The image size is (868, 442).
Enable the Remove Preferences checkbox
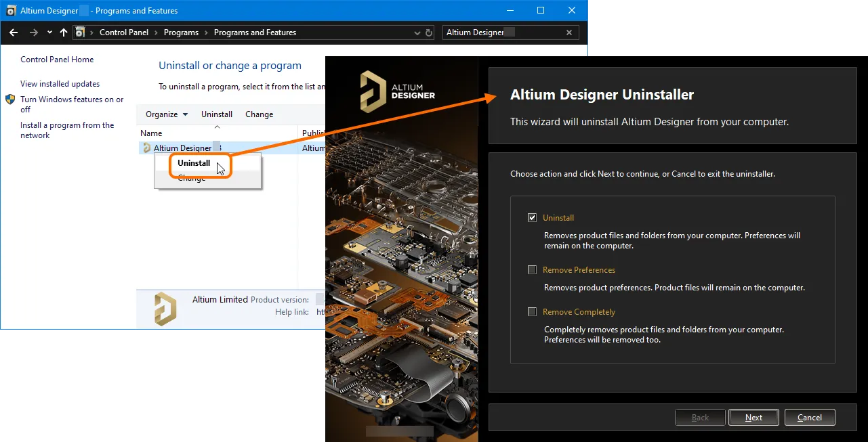533,270
